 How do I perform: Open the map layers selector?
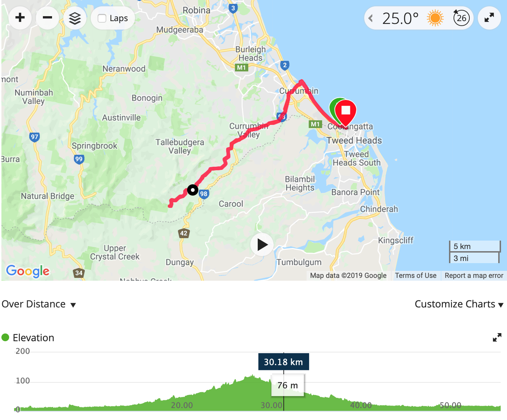[x=75, y=18]
